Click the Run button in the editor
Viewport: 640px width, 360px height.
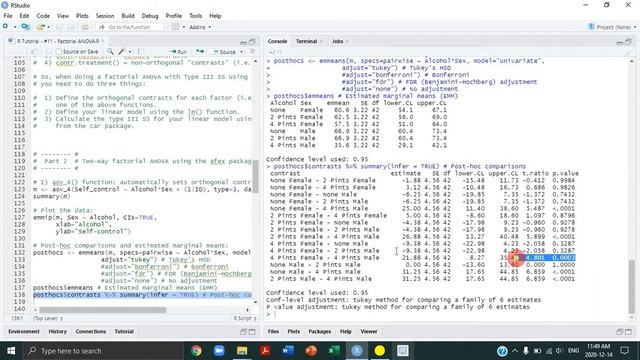[178, 52]
